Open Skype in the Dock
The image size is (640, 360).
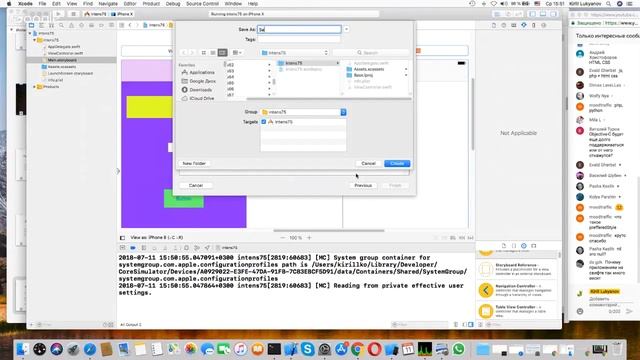[307, 349]
